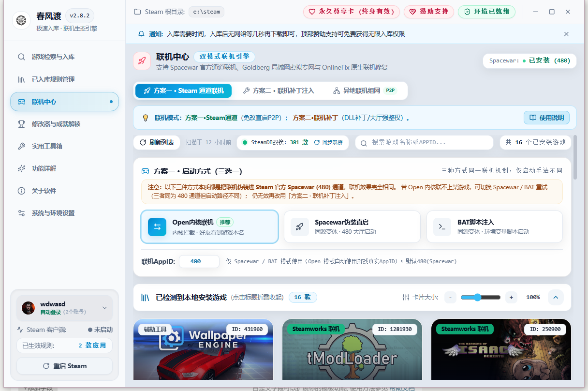This screenshot has width=588, height=391.
Task: Switch to 方案二 • 联机补丁注入 tab
Action: (279, 90)
